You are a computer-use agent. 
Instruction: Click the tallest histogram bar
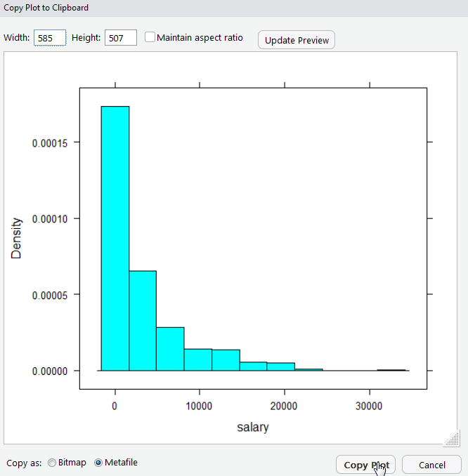pyautogui.click(x=115, y=239)
